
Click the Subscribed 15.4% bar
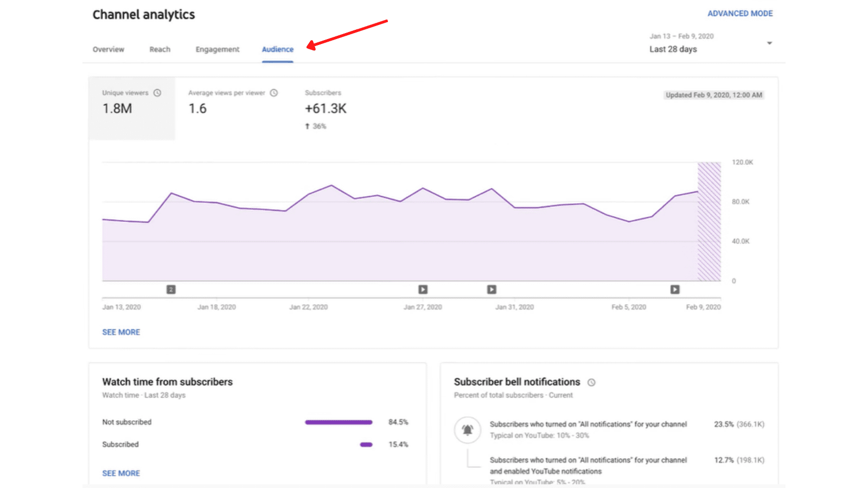coord(366,445)
